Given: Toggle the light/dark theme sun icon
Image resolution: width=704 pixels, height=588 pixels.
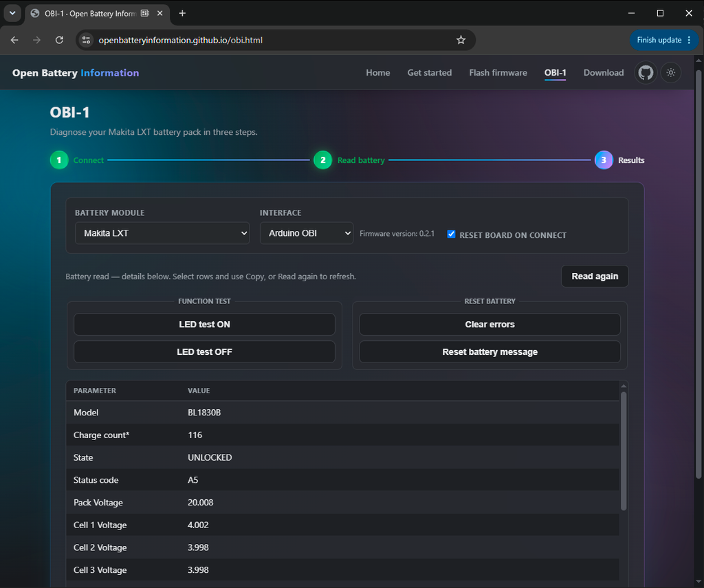Looking at the screenshot, I should click(671, 73).
